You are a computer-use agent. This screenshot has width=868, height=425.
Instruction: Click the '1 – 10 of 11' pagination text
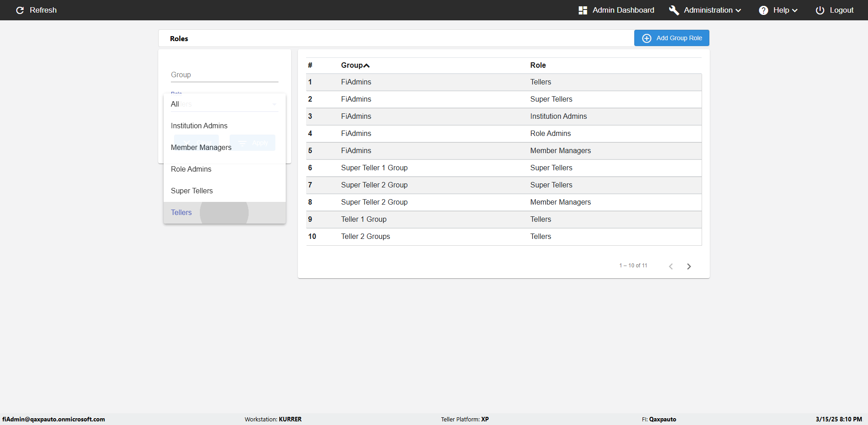(x=633, y=266)
